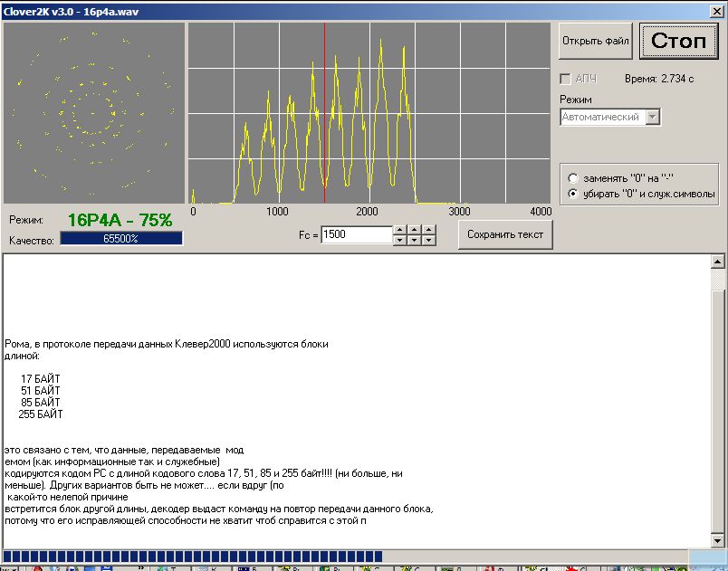Click the blue segmented progress bar at the window bottom

[192, 557]
